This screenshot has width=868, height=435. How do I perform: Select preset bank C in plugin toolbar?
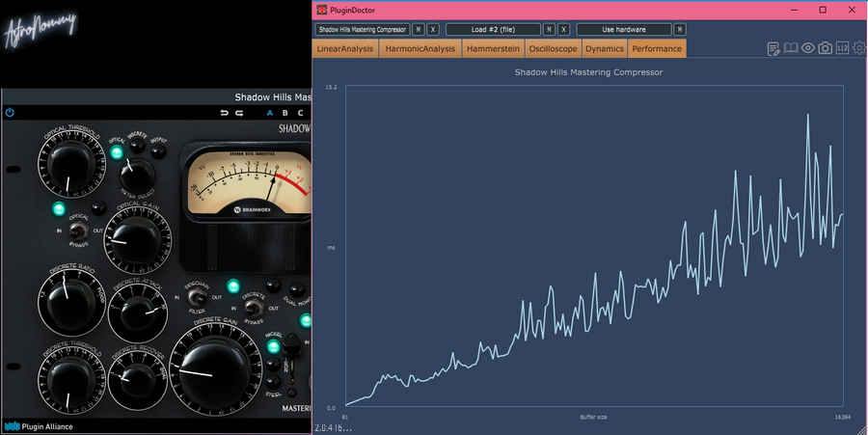[x=301, y=113]
